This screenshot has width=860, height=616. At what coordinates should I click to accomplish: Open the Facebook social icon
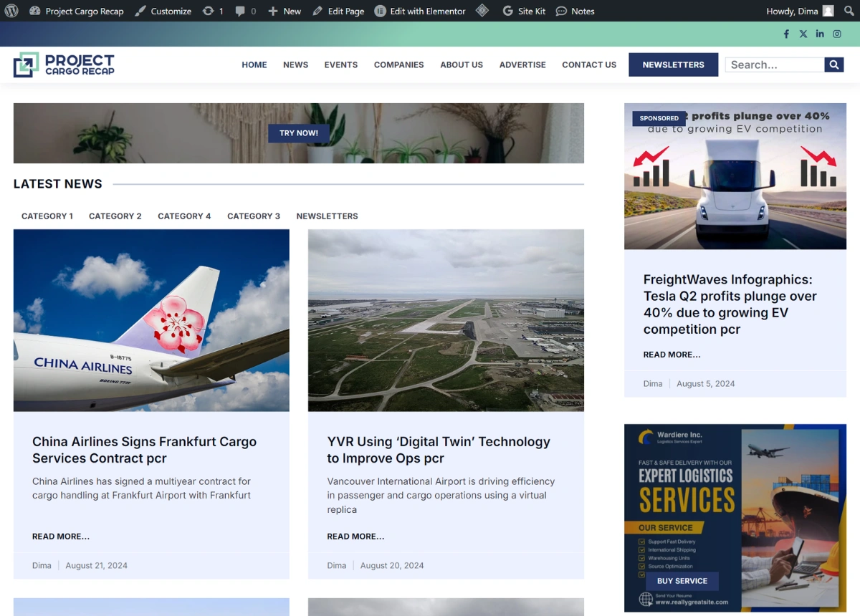tap(786, 34)
